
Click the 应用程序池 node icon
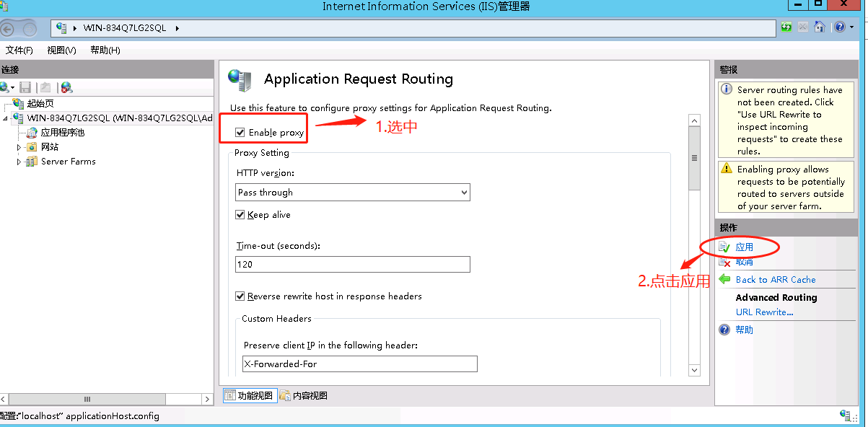point(32,133)
